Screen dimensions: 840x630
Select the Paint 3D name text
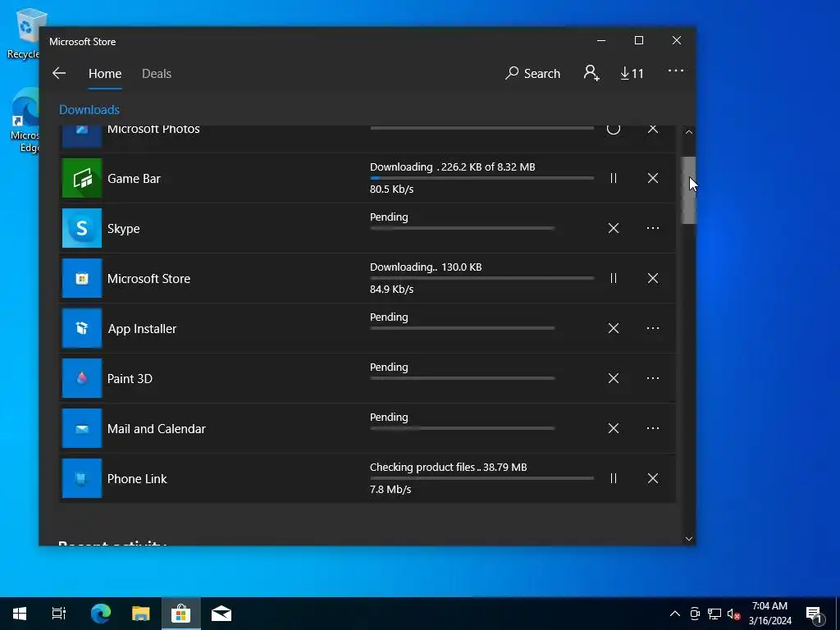[130, 379]
